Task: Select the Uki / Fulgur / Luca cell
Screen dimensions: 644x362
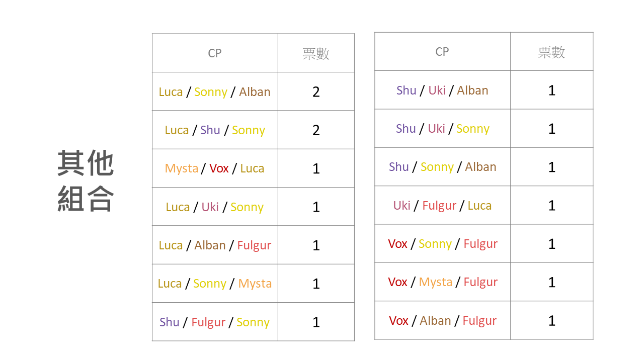Action: coord(442,205)
